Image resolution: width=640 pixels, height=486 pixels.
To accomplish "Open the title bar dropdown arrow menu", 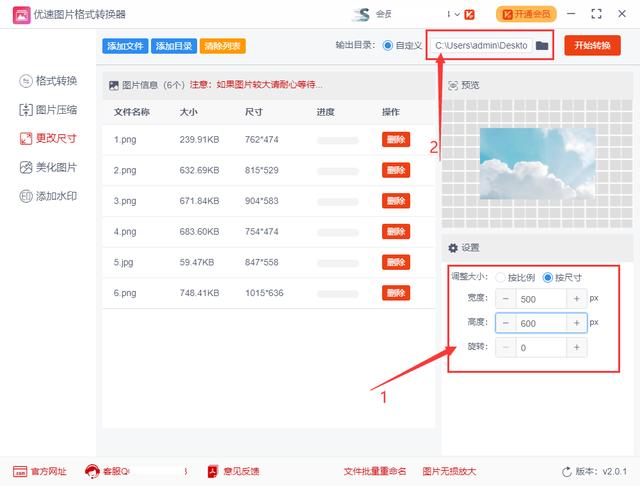I will 457,15.
